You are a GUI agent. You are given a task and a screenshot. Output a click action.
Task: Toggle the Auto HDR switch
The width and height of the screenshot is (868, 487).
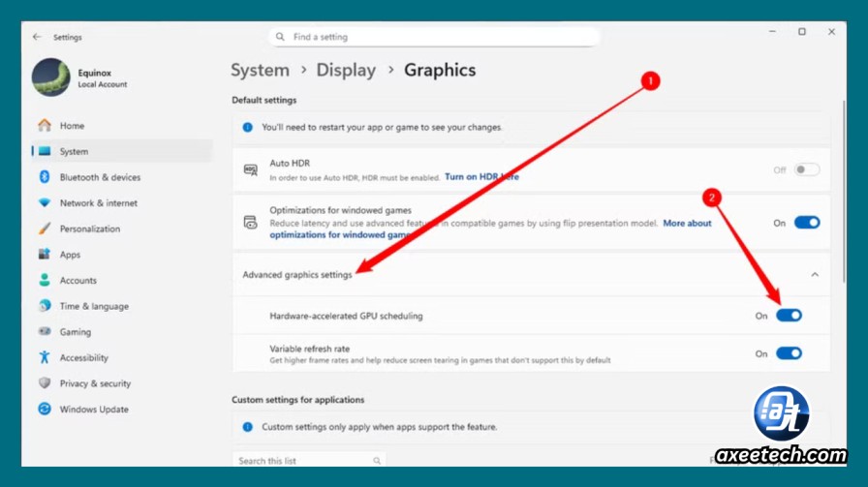click(807, 169)
